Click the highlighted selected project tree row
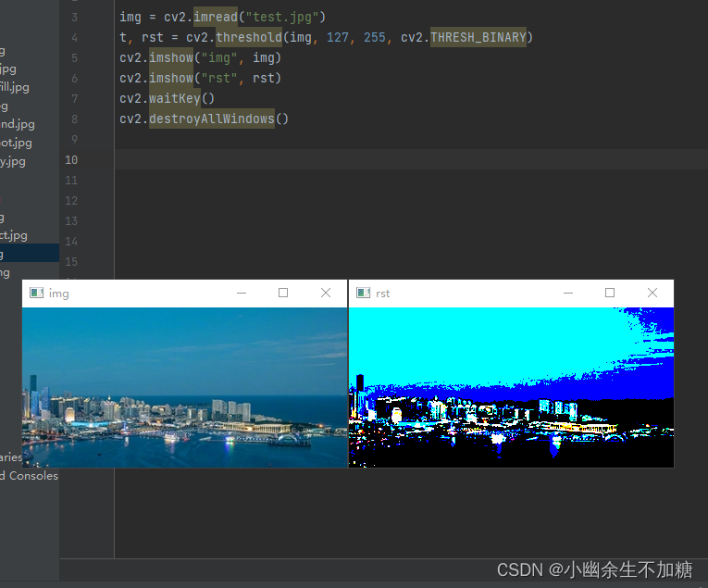Viewport: 708px width, 588px height. (x=30, y=254)
